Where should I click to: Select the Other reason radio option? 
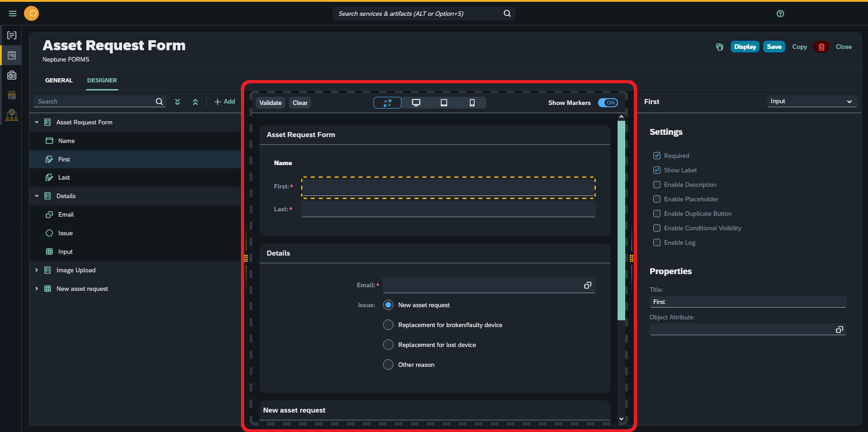click(x=387, y=365)
